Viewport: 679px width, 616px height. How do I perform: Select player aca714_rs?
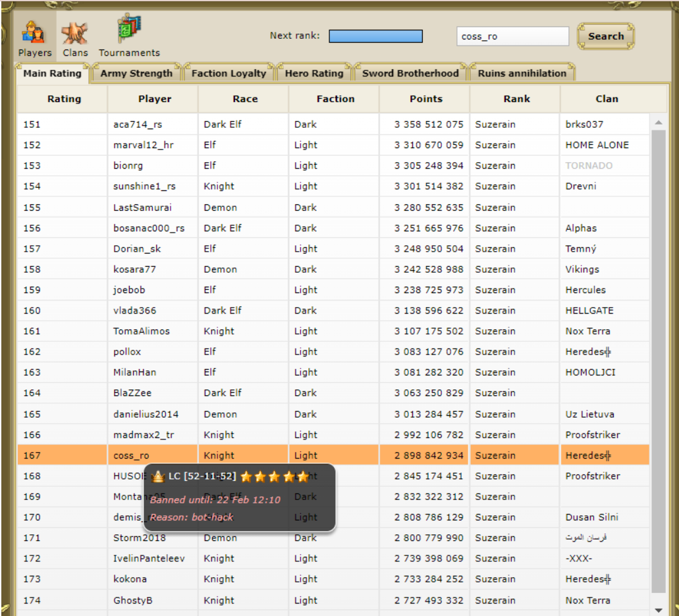[x=138, y=125]
